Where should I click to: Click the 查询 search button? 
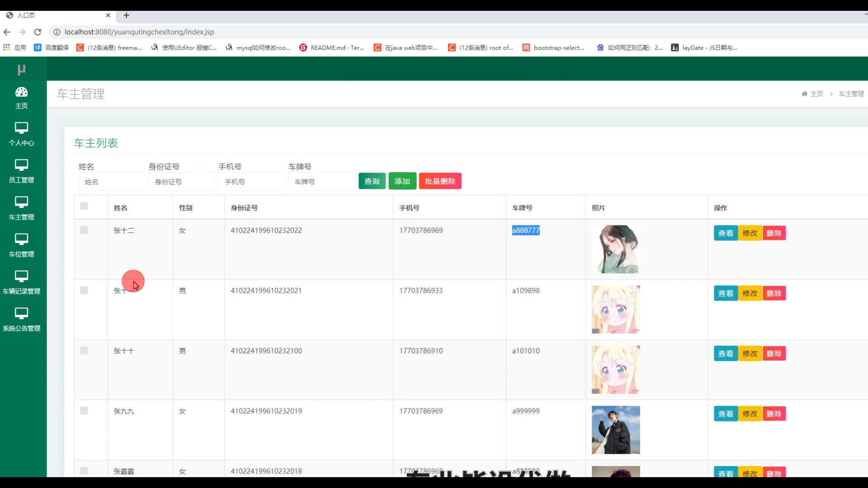tap(372, 181)
